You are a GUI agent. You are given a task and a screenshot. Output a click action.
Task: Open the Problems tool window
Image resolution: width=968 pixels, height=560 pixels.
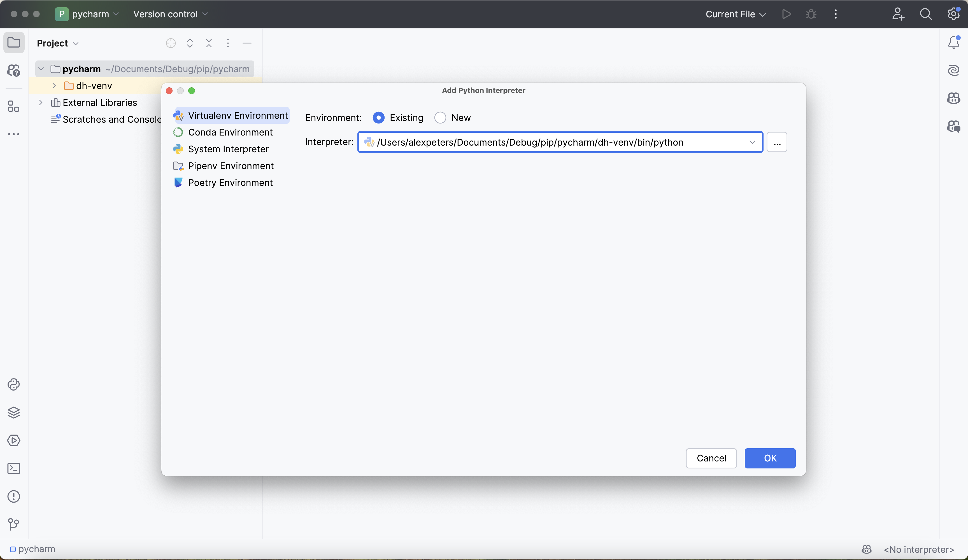click(x=13, y=497)
